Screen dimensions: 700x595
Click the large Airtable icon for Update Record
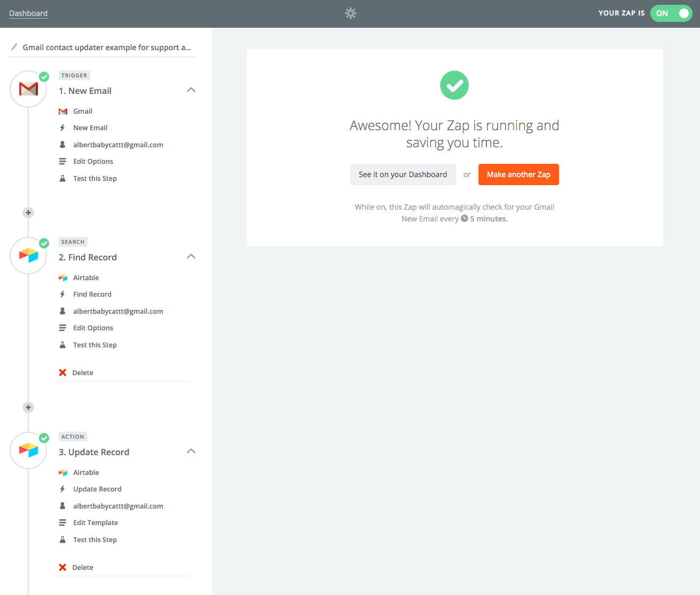click(28, 450)
